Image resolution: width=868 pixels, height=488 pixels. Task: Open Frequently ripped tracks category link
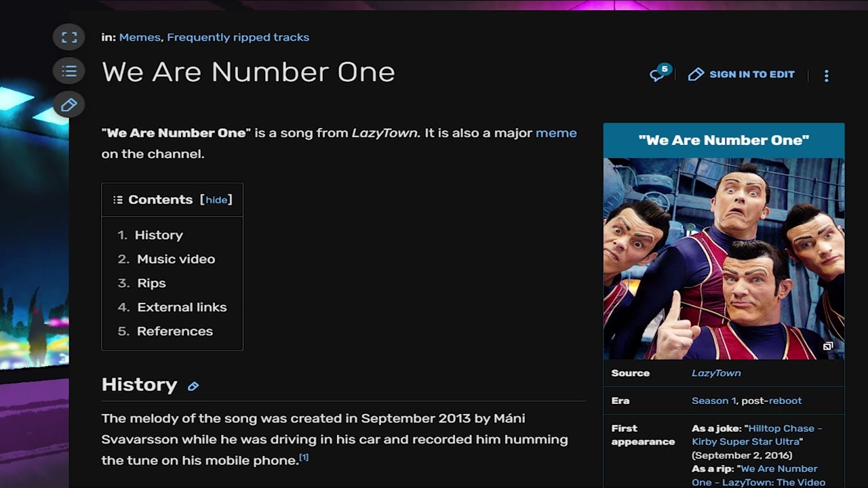(x=238, y=37)
